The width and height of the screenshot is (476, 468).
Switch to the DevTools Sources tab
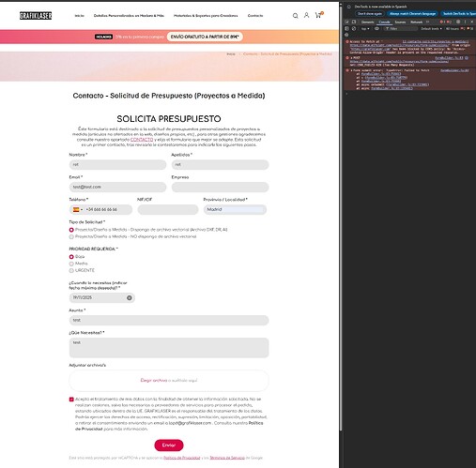coord(400,23)
